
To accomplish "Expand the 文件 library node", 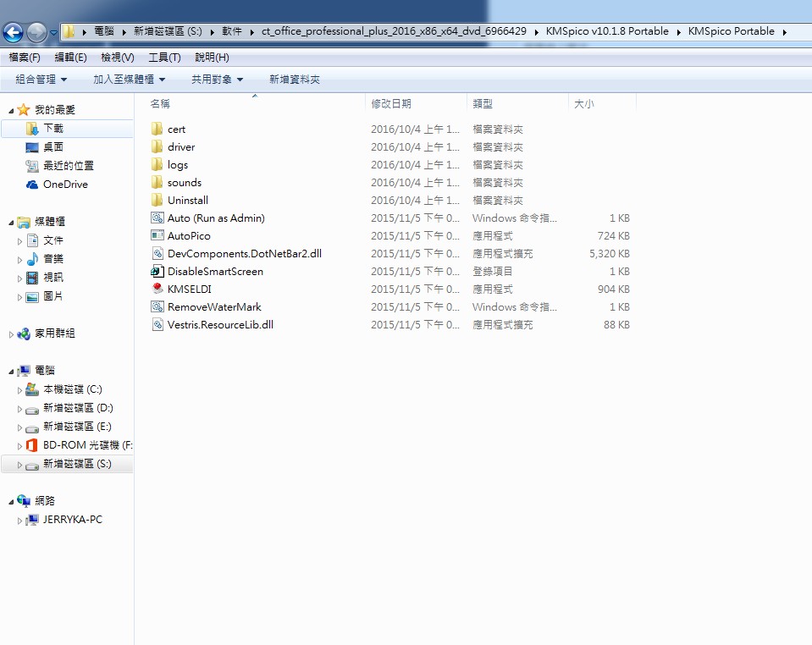I will (19, 241).
